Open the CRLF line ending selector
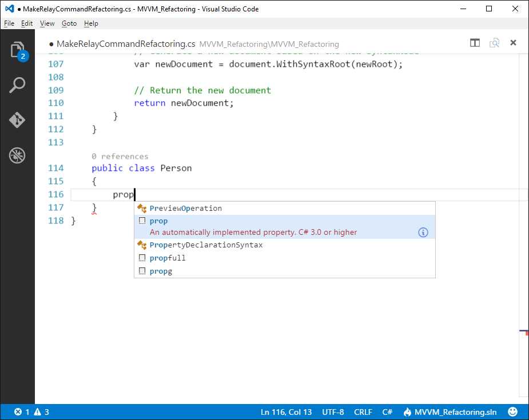 (363, 411)
